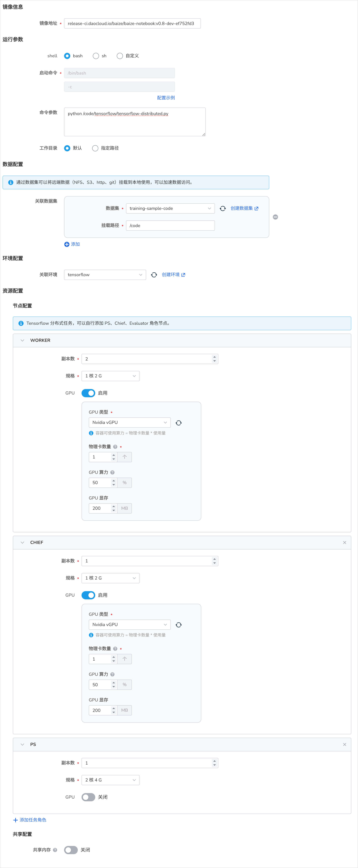Click external link icon beside 创建数据集
This screenshot has width=358, height=868.
click(x=257, y=209)
